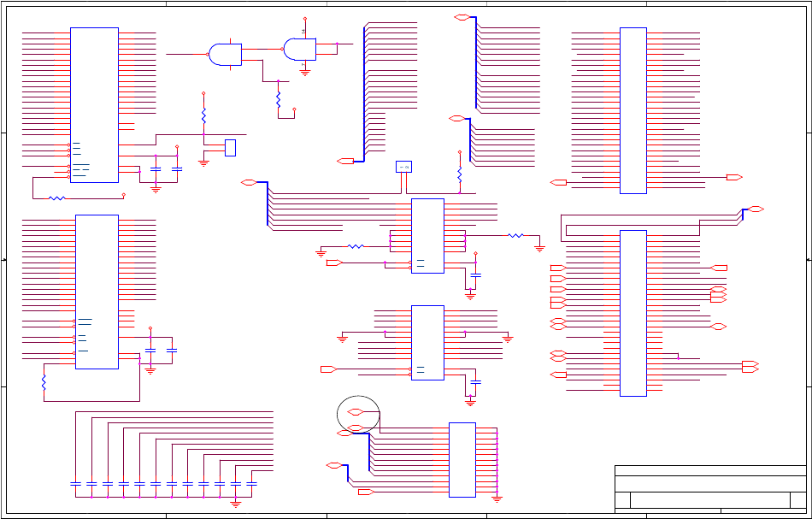Select the vertical resistor below the logic gates
The image size is (812, 519).
tap(278, 99)
